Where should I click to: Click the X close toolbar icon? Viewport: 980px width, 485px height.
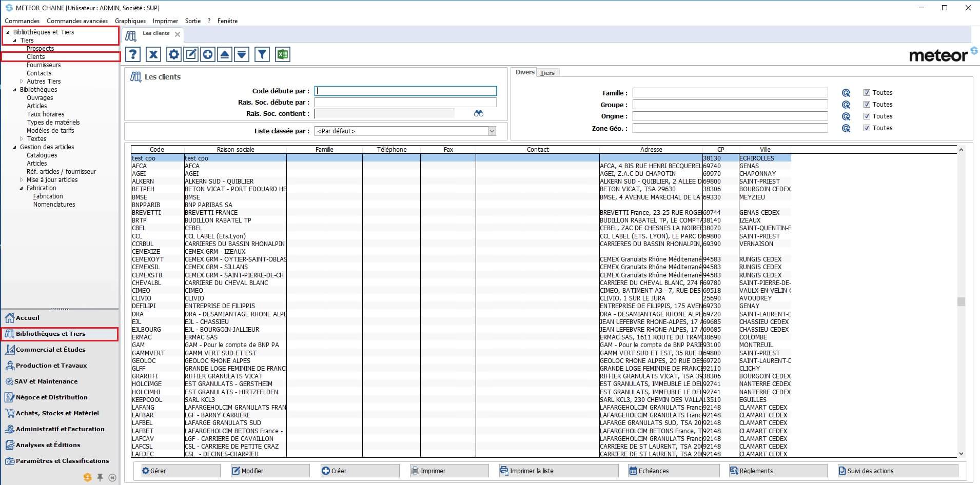[153, 54]
